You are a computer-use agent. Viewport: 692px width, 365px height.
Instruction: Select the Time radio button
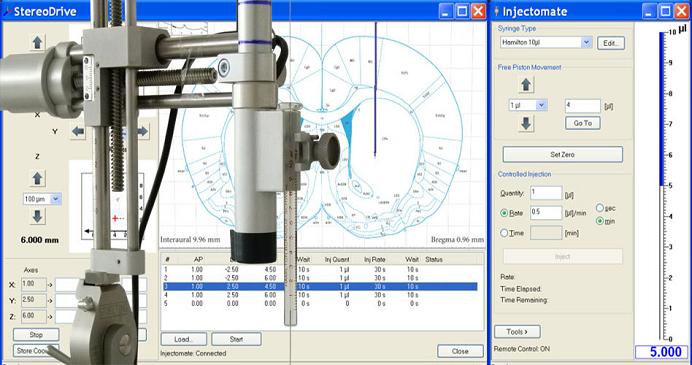504,233
